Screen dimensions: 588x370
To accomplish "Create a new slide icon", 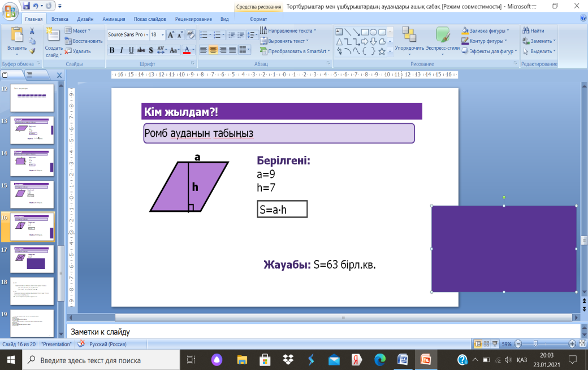I will click(53, 34).
